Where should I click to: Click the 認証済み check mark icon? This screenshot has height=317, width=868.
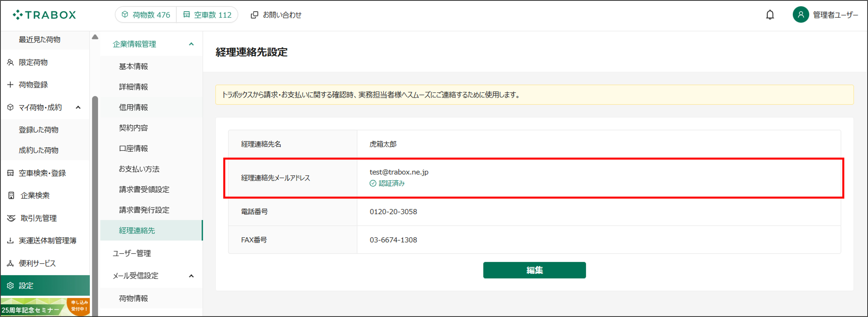point(373,183)
